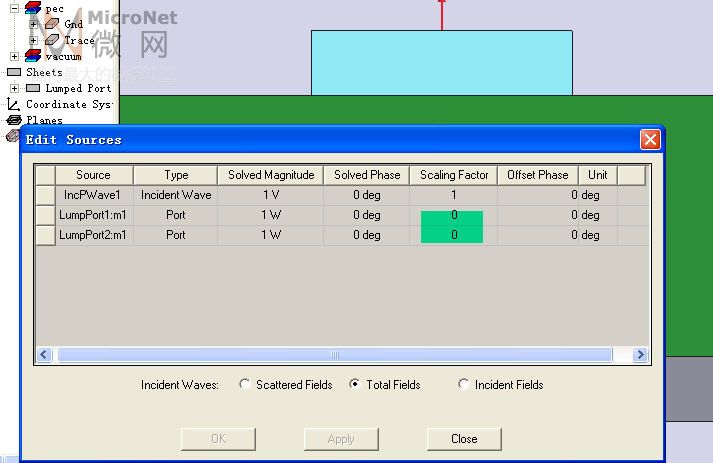713x463 pixels.
Task: Click the cyan rectangle in the 3D view
Action: coord(442,63)
